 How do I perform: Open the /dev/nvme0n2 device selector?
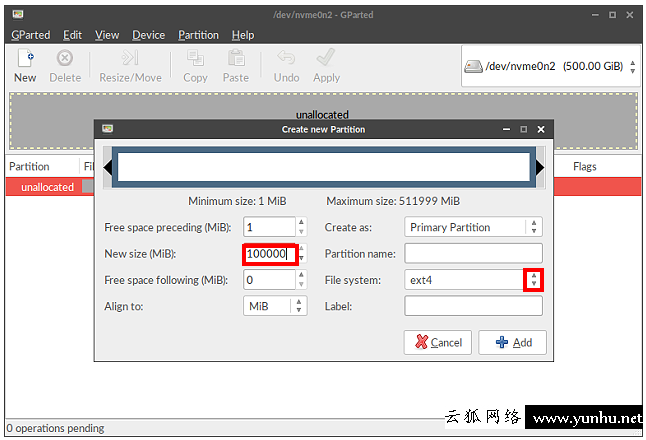coord(550,66)
